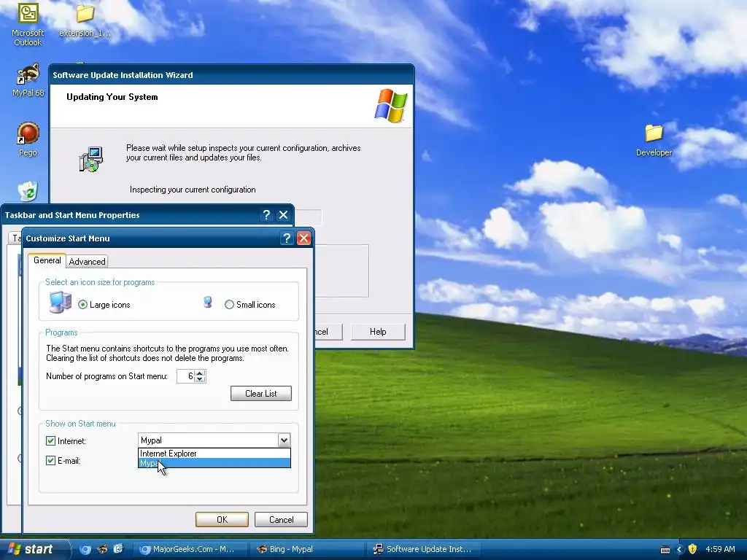Image resolution: width=747 pixels, height=560 pixels.
Task: Expand hidden system tray icons arrow
Action: [x=679, y=550]
